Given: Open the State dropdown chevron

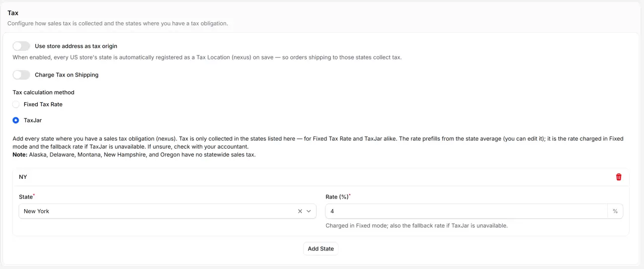Looking at the screenshot, I should [x=309, y=211].
